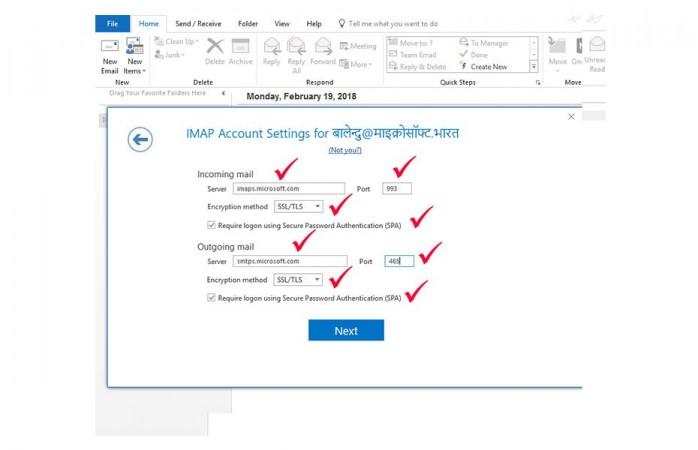Switch to the Help tab
Viewport: 698px width, 450px height.
pos(314,24)
